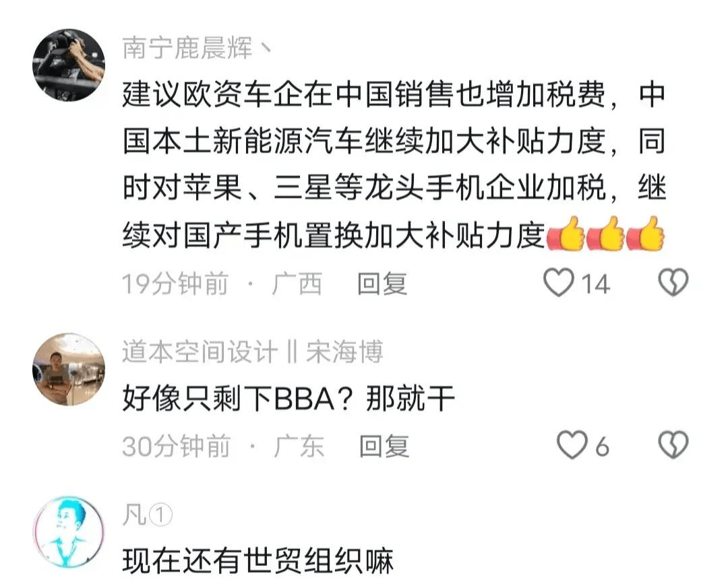Open 道本空间设计 user avatar

pyautogui.click(x=69, y=369)
